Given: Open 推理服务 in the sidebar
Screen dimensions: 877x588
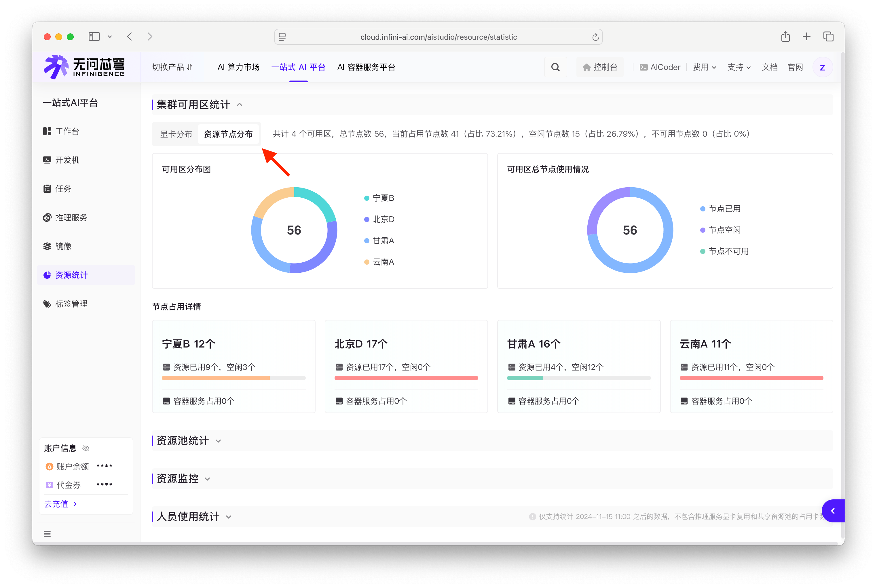Looking at the screenshot, I should [71, 217].
